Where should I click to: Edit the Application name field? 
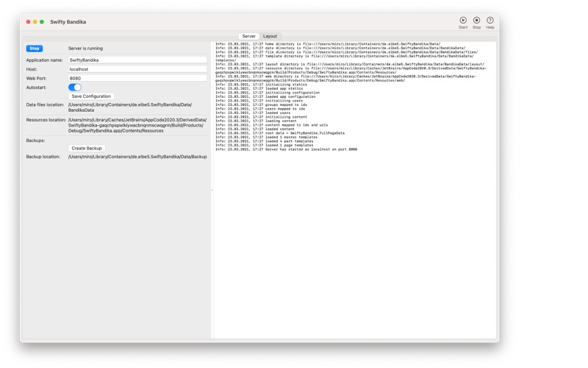pos(137,60)
